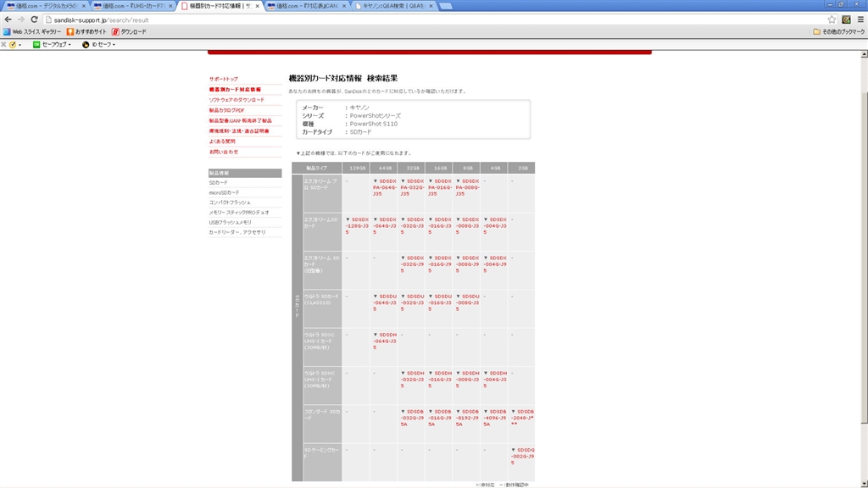Viewport: 868px width, 488px height.
Task: Open SDSDH-004G-J35 product link
Action: (x=495, y=380)
